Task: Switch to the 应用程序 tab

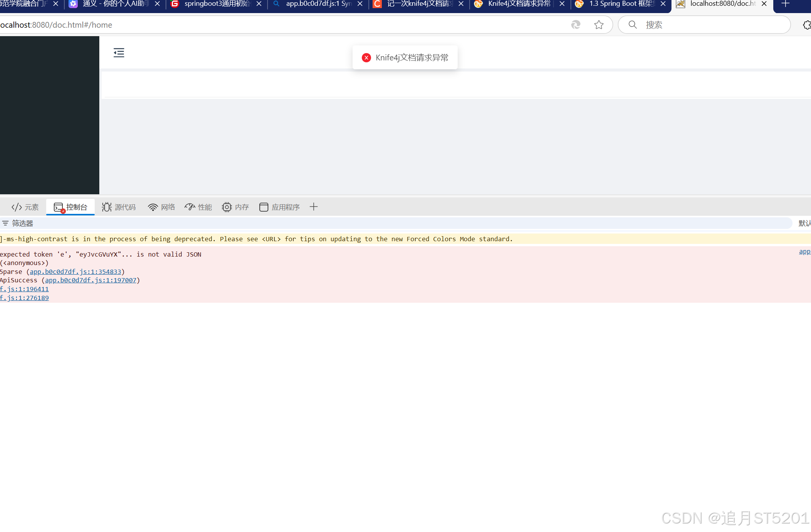Action: click(x=279, y=207)
